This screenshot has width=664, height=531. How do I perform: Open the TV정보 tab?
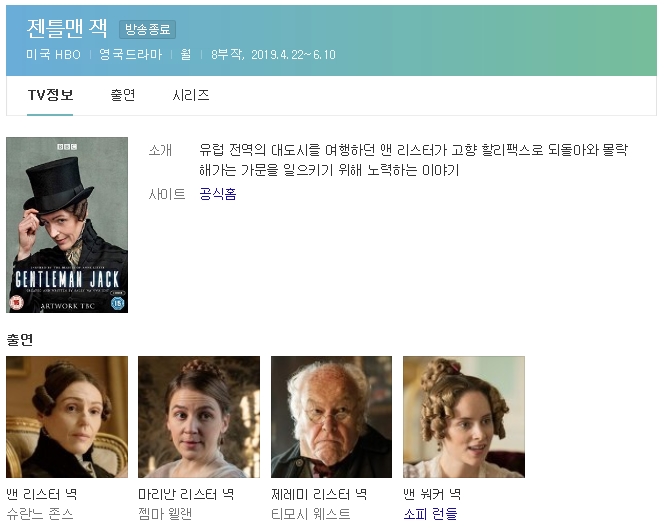(x=50, y=95)
